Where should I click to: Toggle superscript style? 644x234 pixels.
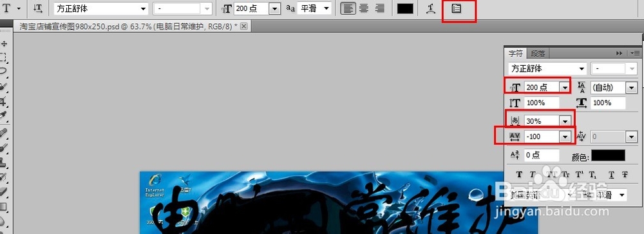(x=579, y=175)
